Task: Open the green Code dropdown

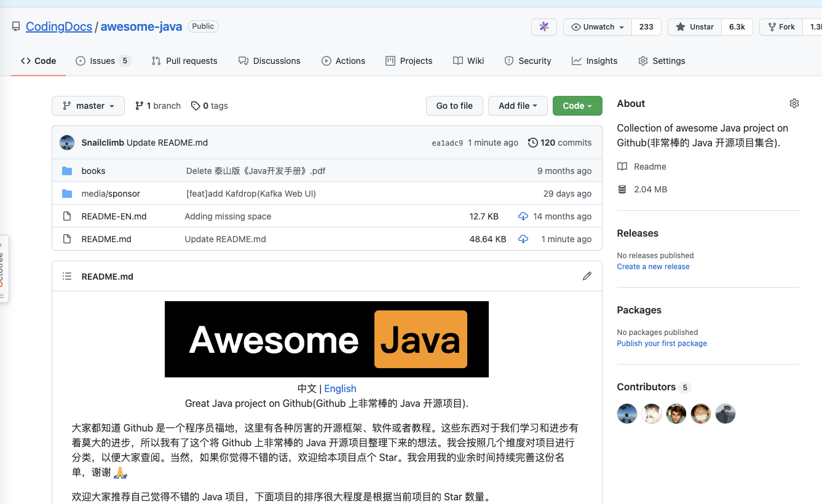Action: [x=577, y=106]
